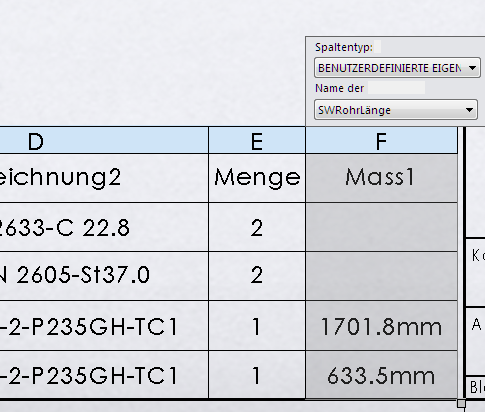Open the SWRohrLänge property dropdown arrow

point(469,110)
